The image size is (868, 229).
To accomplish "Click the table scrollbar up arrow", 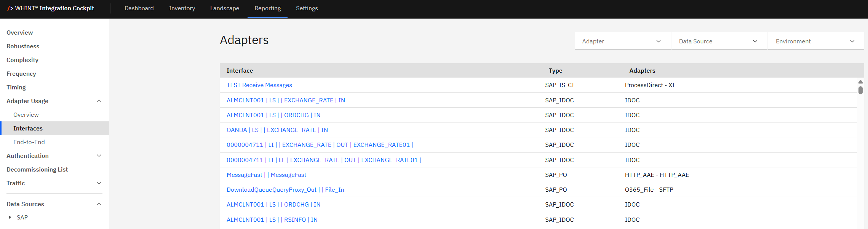I will [x=860, y=82].
